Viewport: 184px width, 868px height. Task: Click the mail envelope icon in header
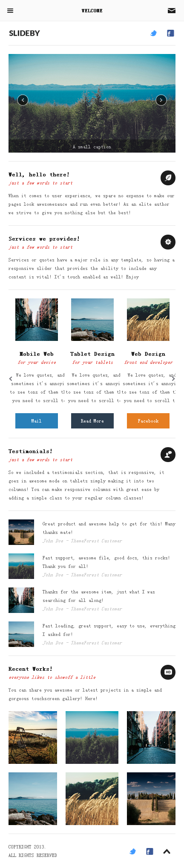[x=172, y=11]
